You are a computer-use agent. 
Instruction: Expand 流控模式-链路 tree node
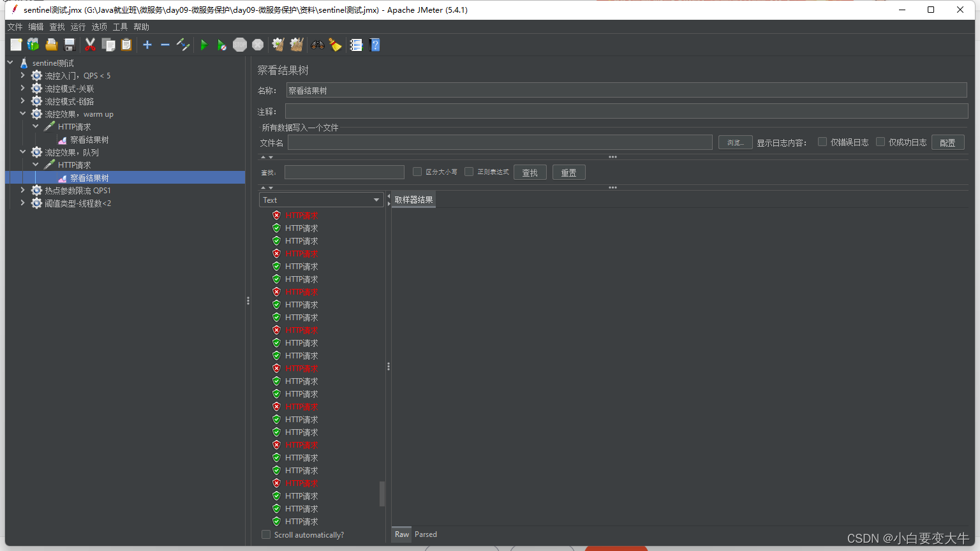[23, 101]
